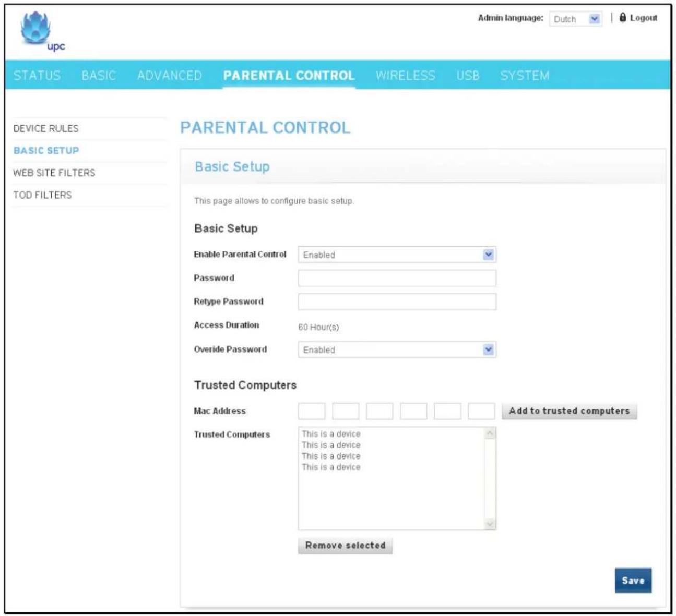Select the second 'This is a device' entry
This screenshot has height=616, width=676.
(331, 445)
